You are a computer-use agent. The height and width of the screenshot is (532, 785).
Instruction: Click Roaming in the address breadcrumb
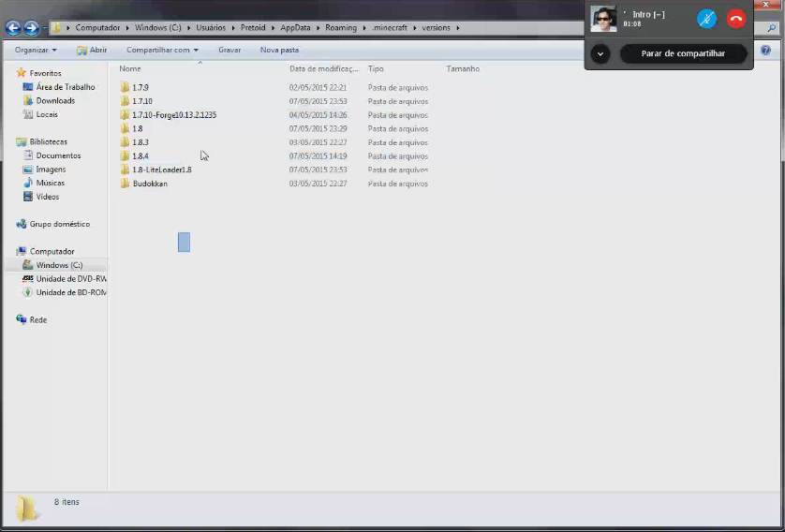click(341, 28)
